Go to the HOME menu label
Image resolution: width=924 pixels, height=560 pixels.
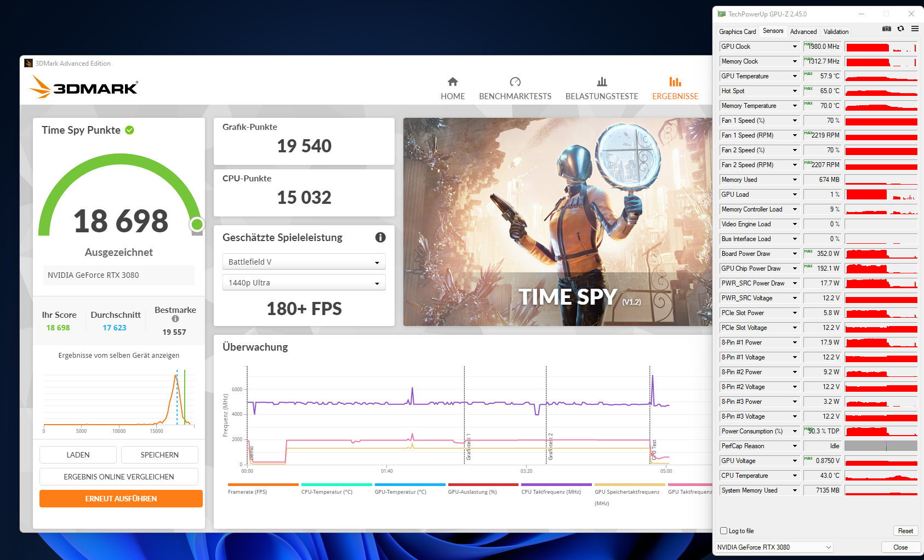coord(453,96)
